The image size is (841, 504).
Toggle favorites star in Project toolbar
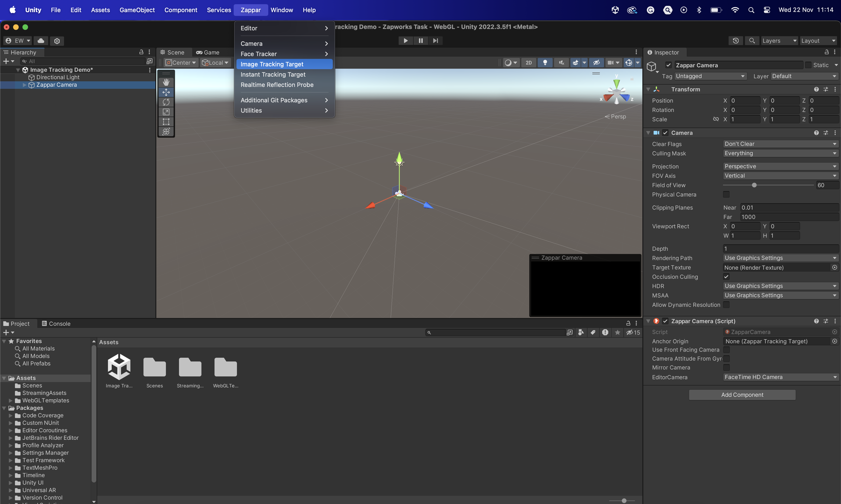pyautogui.click(x=618, y=332)
